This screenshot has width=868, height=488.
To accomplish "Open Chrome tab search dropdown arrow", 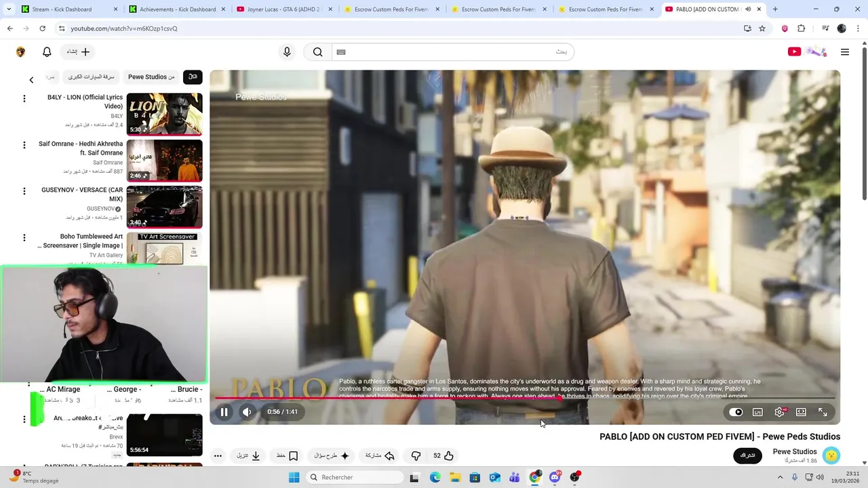I will click(9, 9).
